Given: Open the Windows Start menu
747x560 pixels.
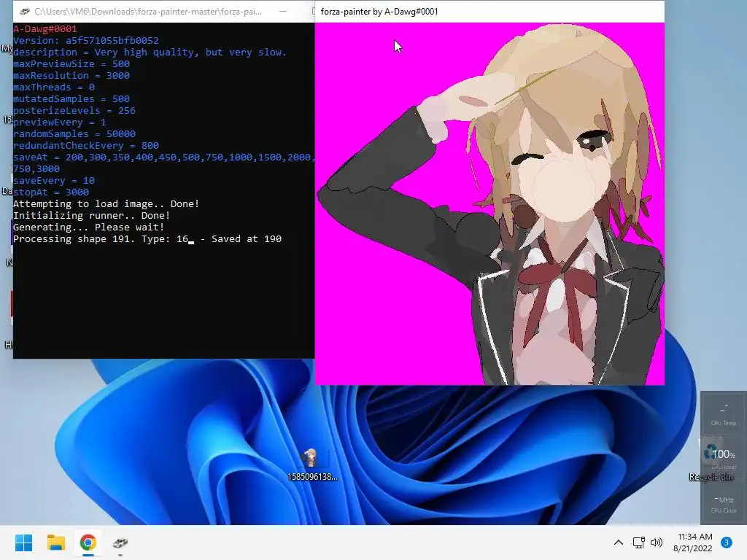Looking at the screenshot, I should [x=23, y=542].
